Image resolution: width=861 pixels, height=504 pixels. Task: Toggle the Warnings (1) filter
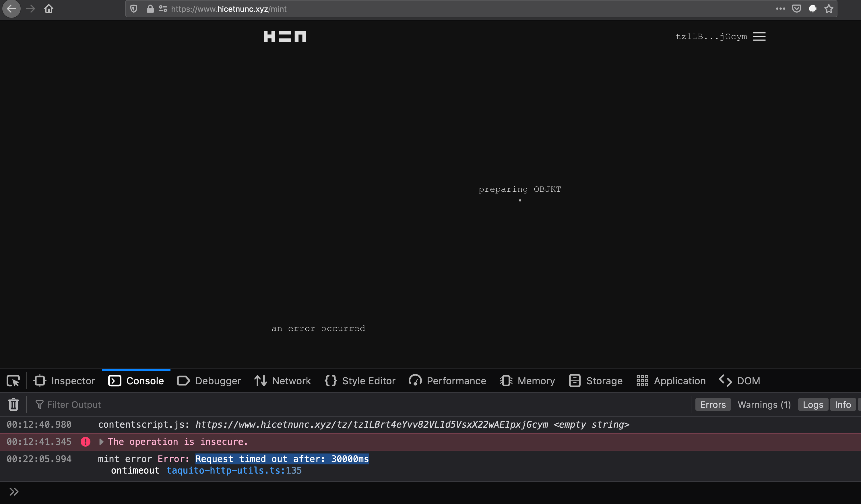[x=764, y=405]
